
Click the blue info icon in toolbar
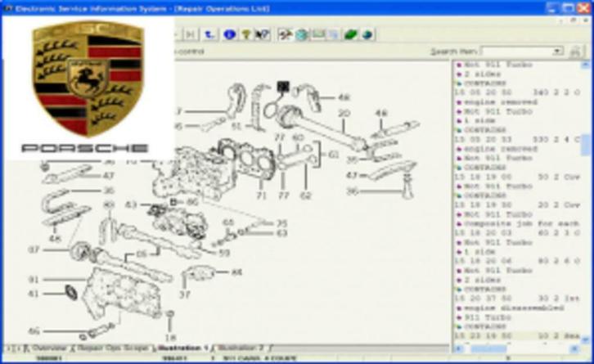[230, 34]
